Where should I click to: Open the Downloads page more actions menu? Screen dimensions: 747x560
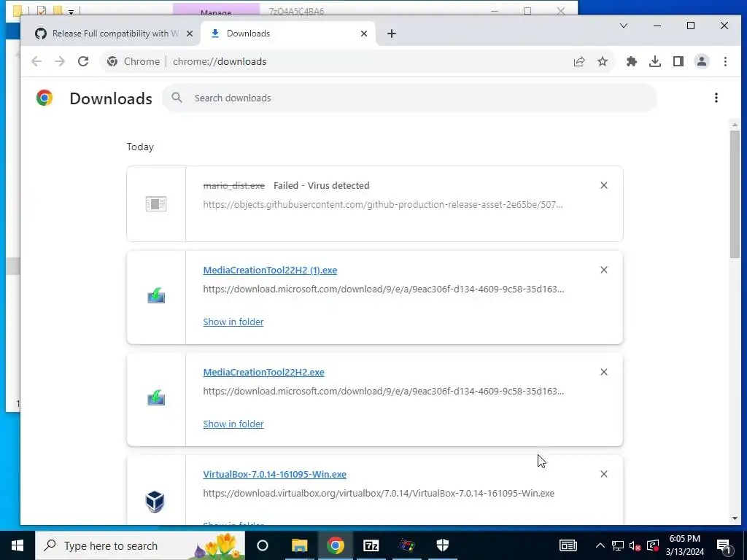click(x=716, y=98)
